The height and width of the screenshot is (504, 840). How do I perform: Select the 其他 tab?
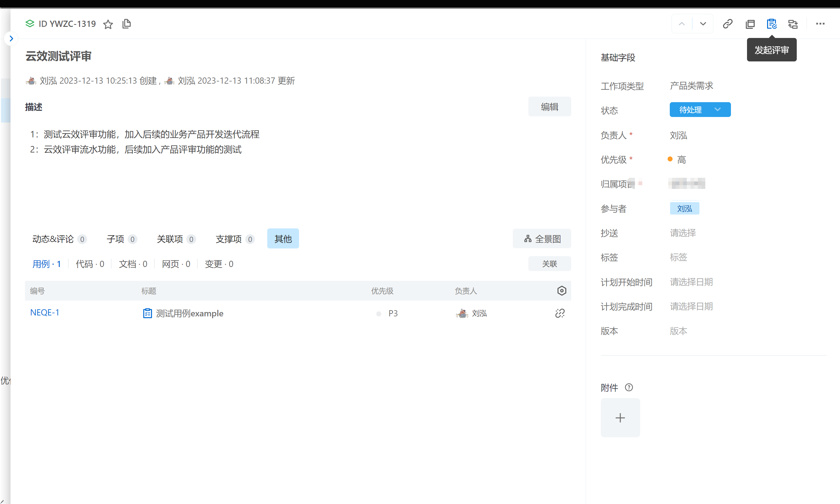pyautogui.click(x=283, y=239)
